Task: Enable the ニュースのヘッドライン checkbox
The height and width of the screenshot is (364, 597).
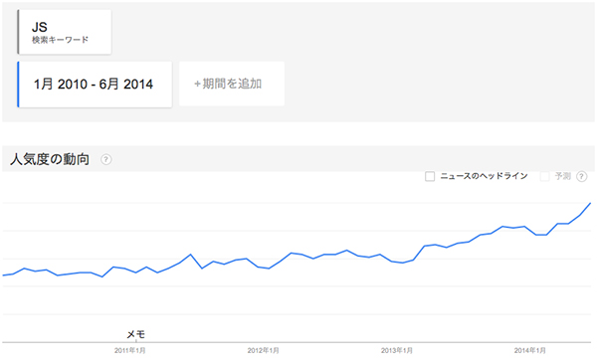Action: 430,177
